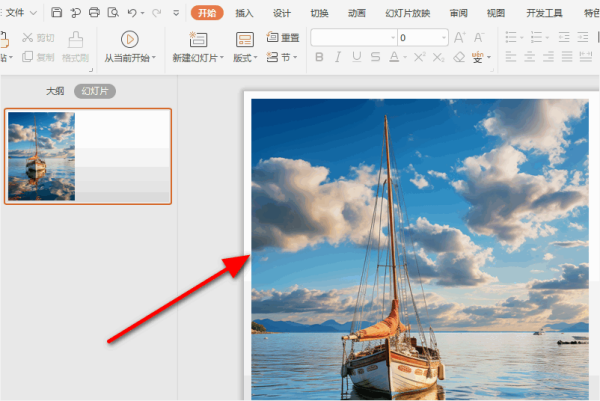The image size is (600, 401).
Task: Switch to the 插入 tab
Action: coord(244,13)
